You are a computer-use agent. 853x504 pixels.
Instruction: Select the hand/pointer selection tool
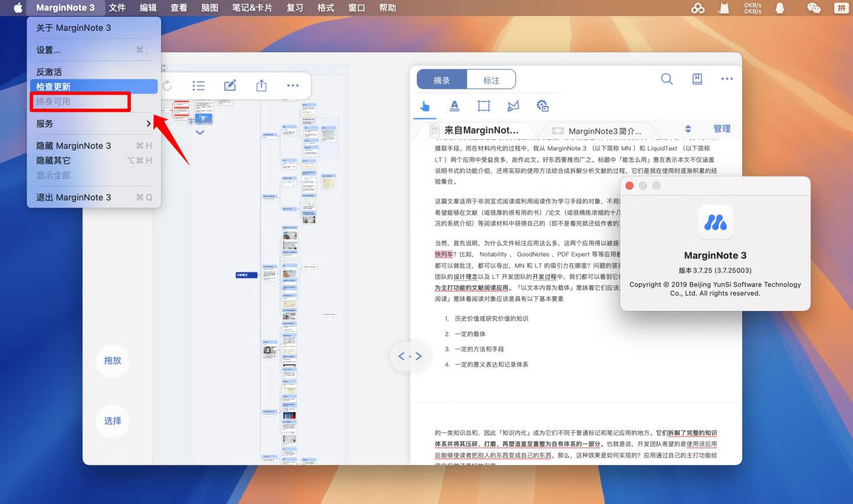(425, 106)
